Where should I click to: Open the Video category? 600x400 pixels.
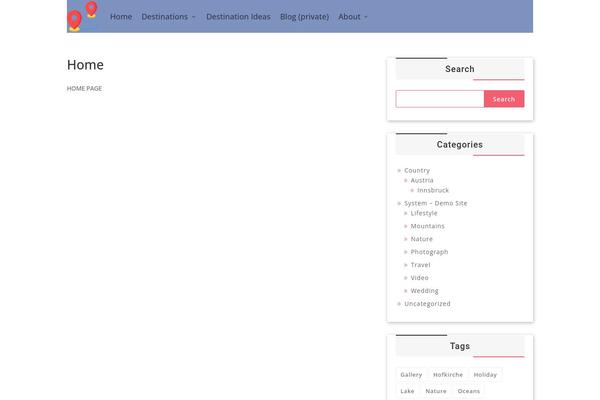coord(419,278)
